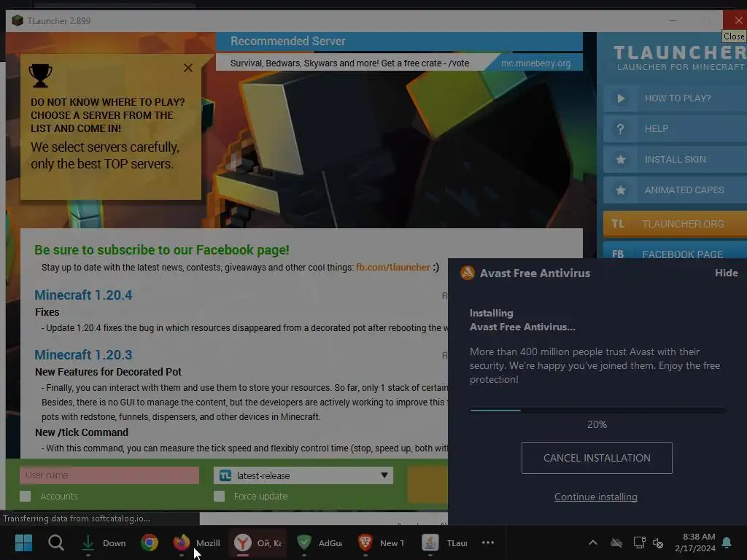Hide the Avast Free Antivirus panel
Viewport: 747px width, 560px height.
point(726,273)
